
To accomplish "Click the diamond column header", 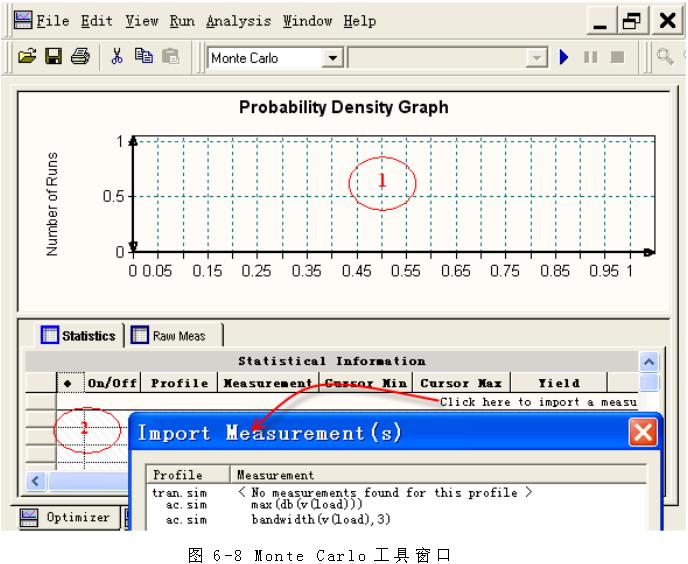I will coord(68,383).
